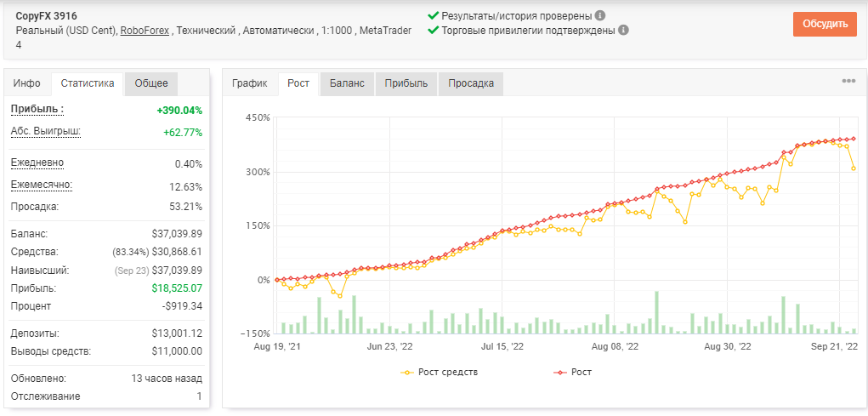Switch to the График chart tab
The image size is (868, 416).
[x=250, y=83]
